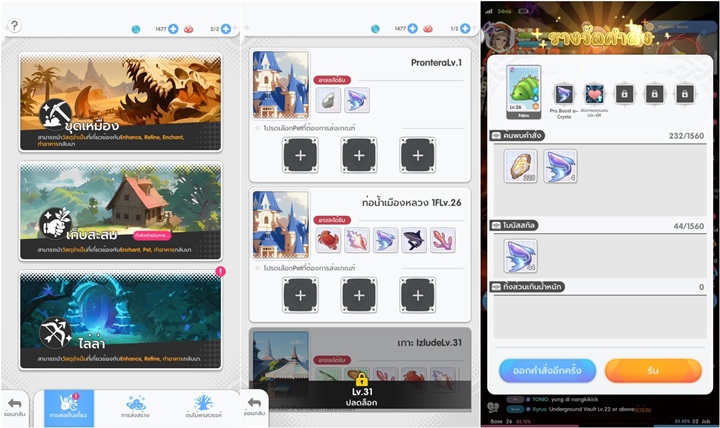
Task: Tap the chat emoji face icon
Action: pos(493,407)
